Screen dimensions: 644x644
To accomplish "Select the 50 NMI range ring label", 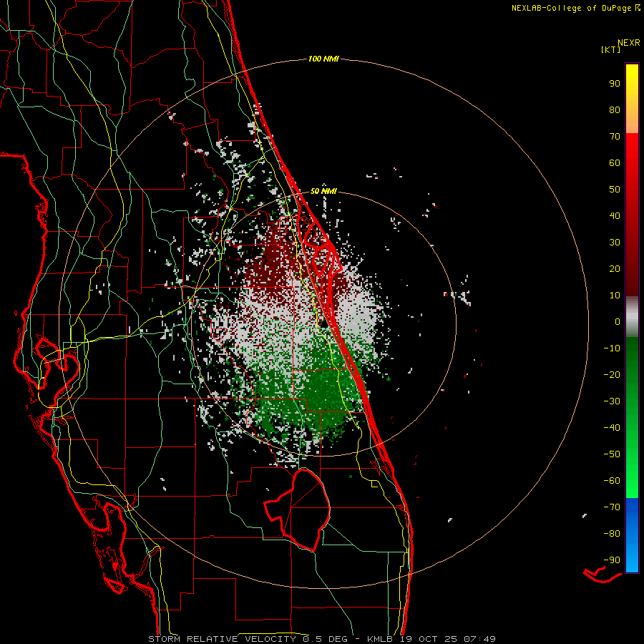I will pos(323,191).
